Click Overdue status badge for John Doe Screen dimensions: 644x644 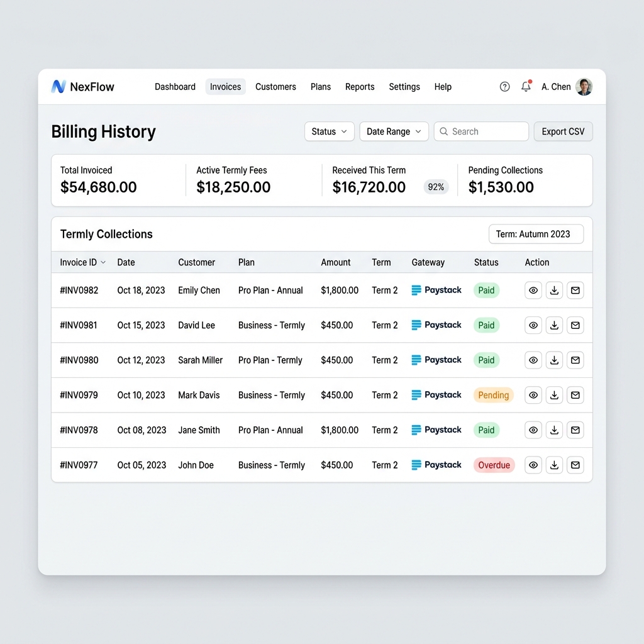pyautogui.click(x=494, y=465)
